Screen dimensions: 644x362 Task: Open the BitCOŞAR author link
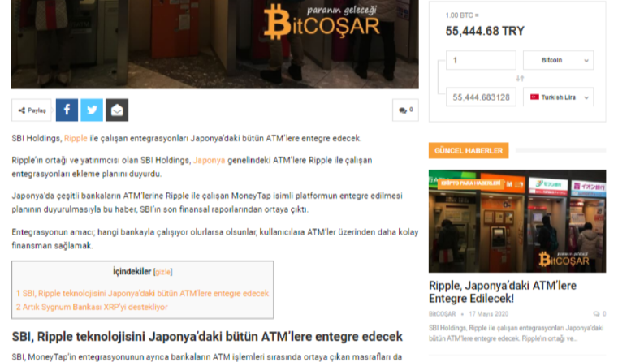point(442,314)
